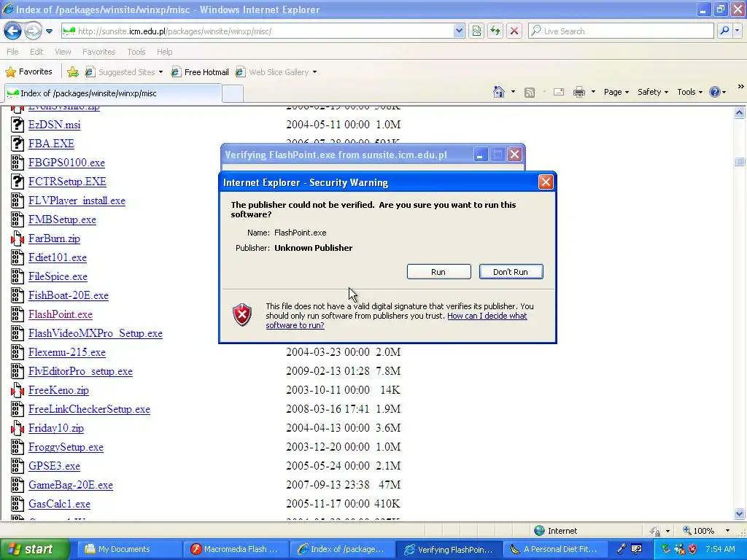This screenshot has width=747, height=560.
Task: Open the recent pages dropdown beside Forward
Action: point(49,31)
